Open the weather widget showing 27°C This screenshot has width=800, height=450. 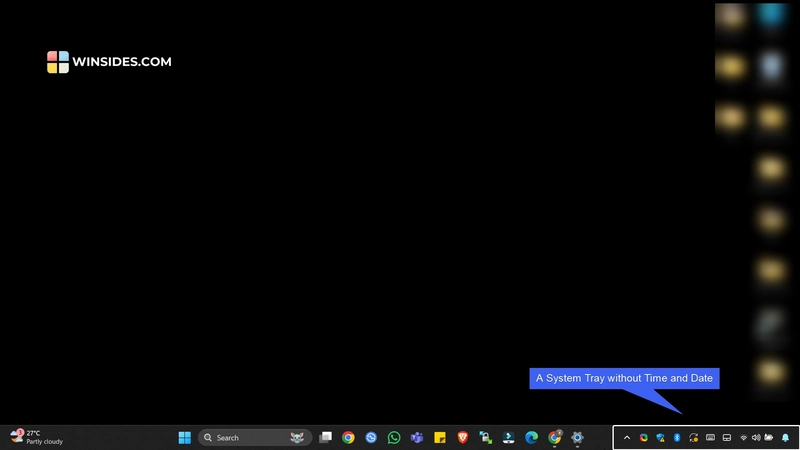pos(36,437)
